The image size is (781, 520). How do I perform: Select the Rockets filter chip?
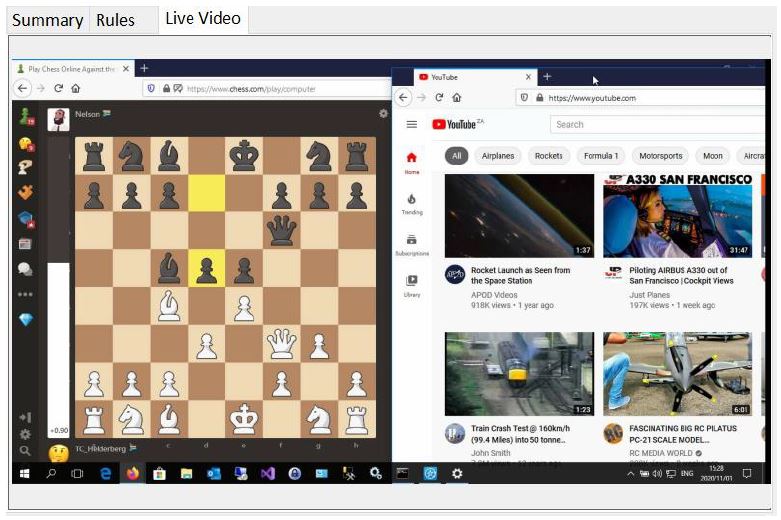coord(548,156)
